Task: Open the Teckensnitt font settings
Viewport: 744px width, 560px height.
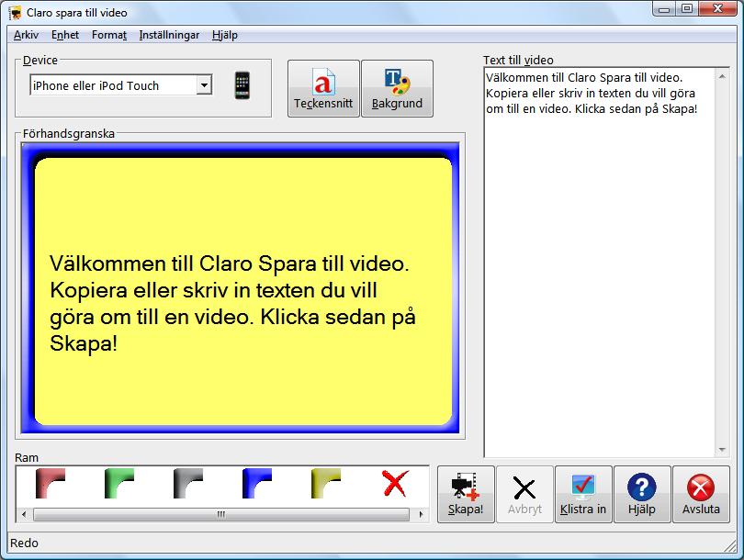Action: coord(323,88)
